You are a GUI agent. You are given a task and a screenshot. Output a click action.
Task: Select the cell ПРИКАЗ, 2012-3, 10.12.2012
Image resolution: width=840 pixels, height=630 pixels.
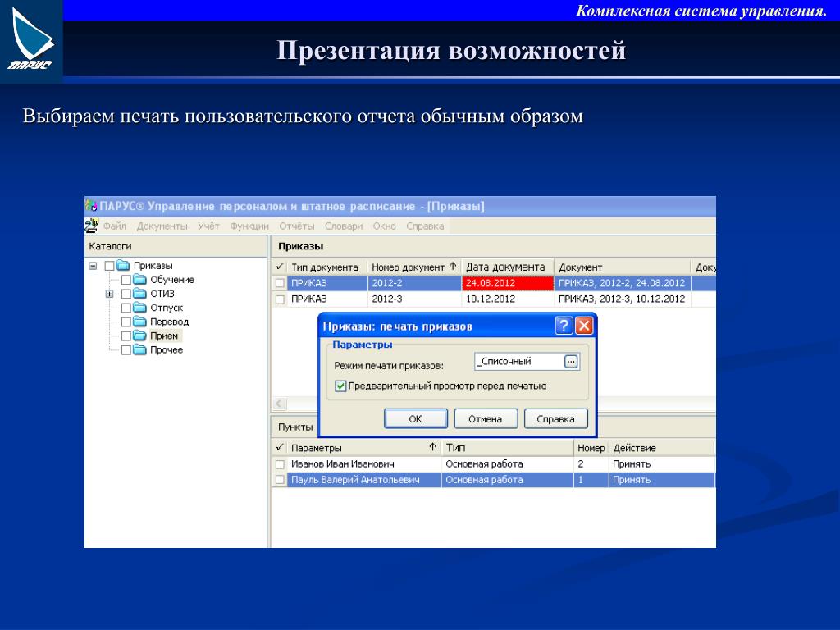coord(622,299)
